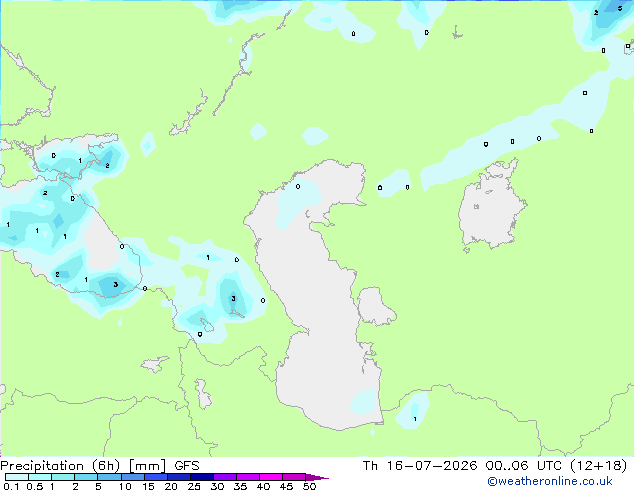
Task: Click the 20–25 mm legend color swatch
Action: [x=179, y=477]
